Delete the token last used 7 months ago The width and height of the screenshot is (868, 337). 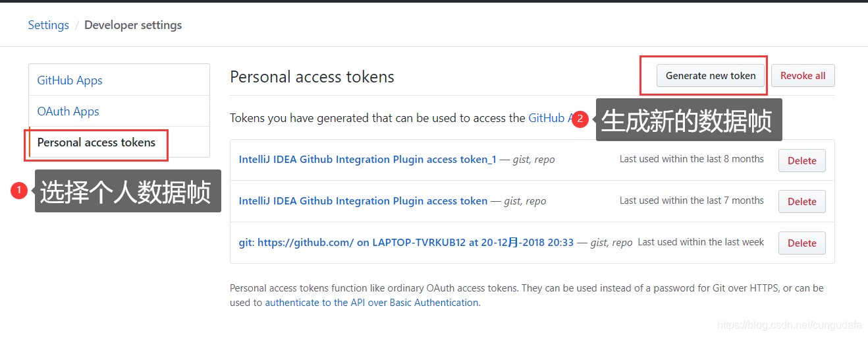click(801, 202)
